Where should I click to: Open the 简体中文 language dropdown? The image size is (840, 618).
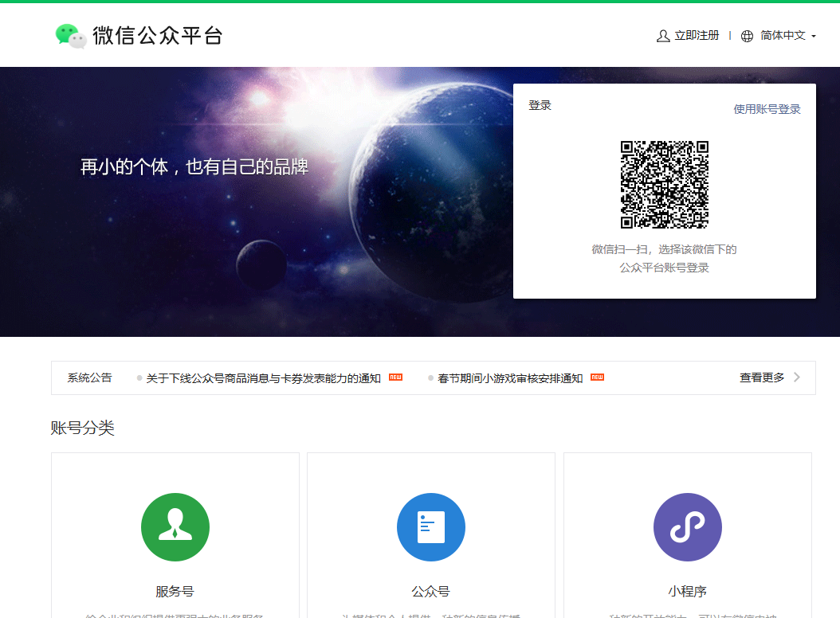(x=783, y=35)
